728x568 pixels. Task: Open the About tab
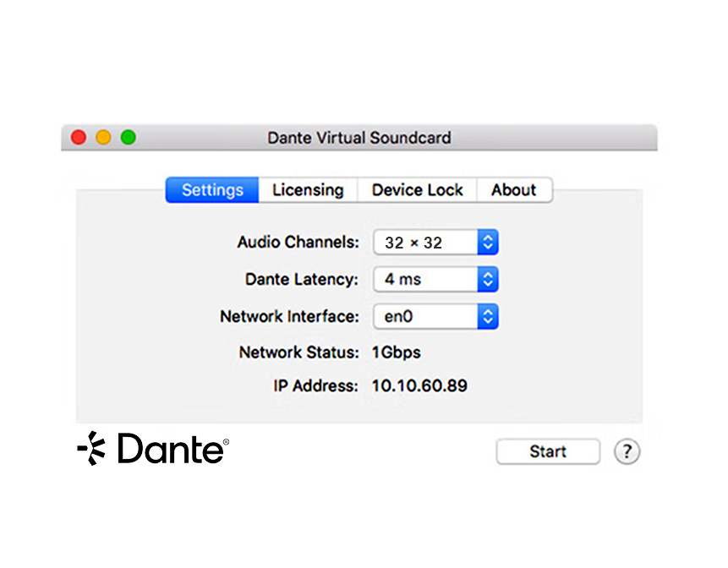click(514, 190)
